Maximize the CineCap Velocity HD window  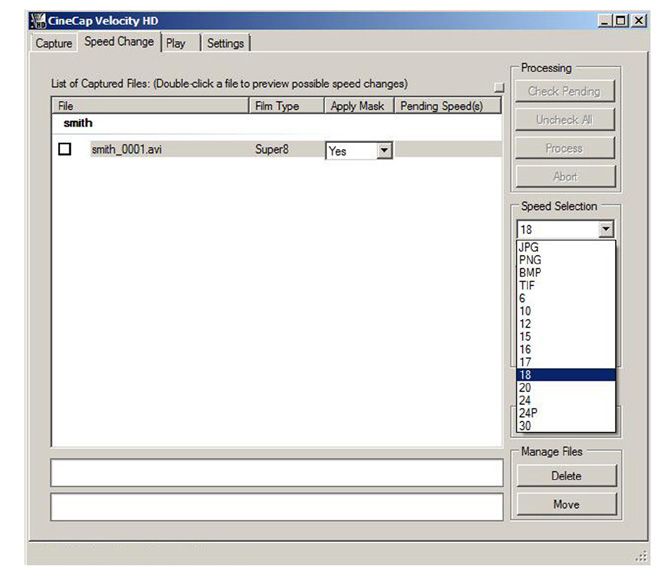[x=621, y=20]
